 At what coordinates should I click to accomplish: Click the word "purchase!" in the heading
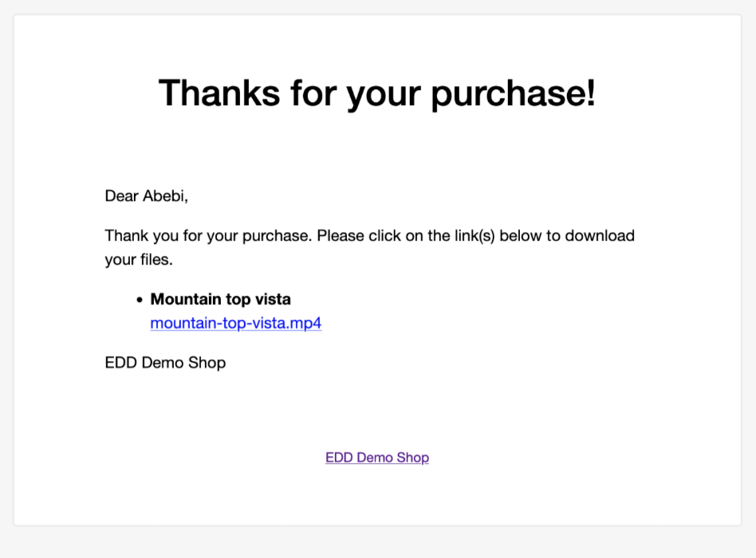(x=513, y=94)
